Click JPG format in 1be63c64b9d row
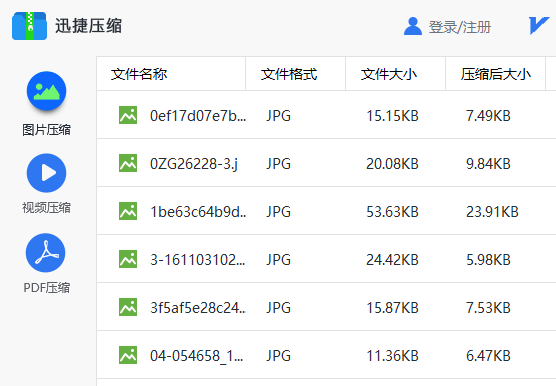Viewport: 556px width, 386px height. tap(278, 212)
